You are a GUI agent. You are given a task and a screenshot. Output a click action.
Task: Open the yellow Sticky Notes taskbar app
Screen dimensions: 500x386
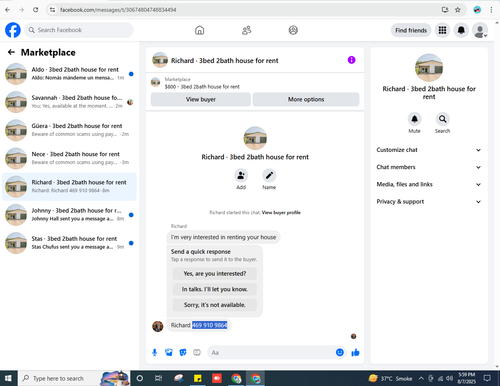point(198,378)
